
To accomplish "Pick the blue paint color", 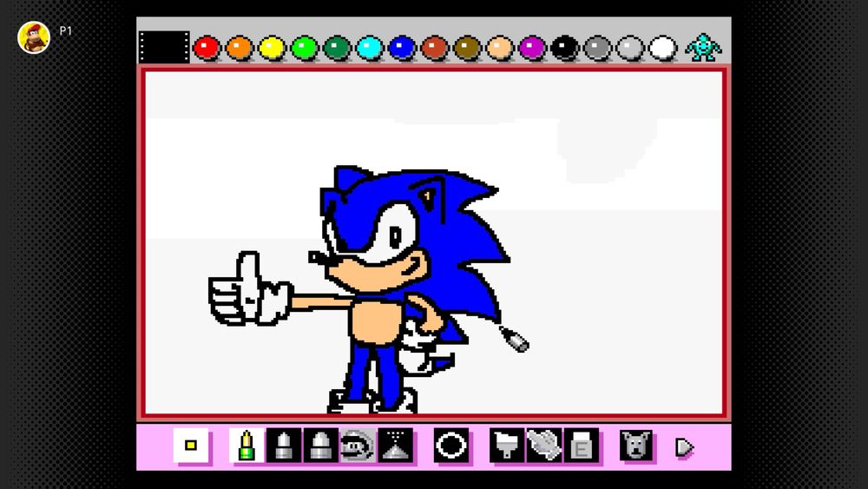I will (x=402, y=48).
